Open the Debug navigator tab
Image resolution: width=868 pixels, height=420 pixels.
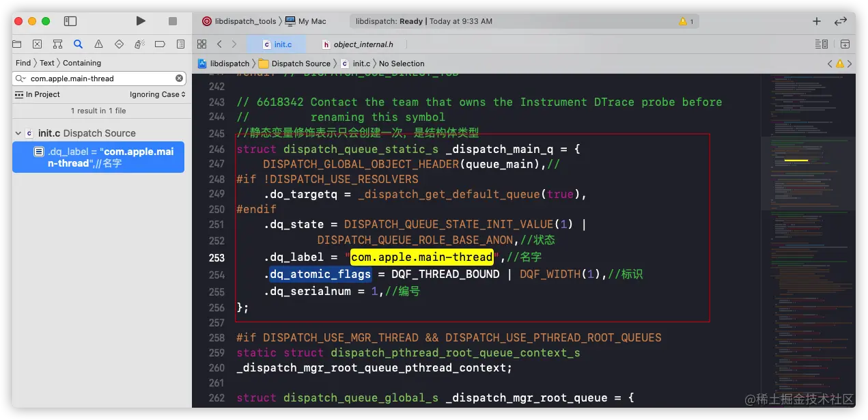point(139,44)
